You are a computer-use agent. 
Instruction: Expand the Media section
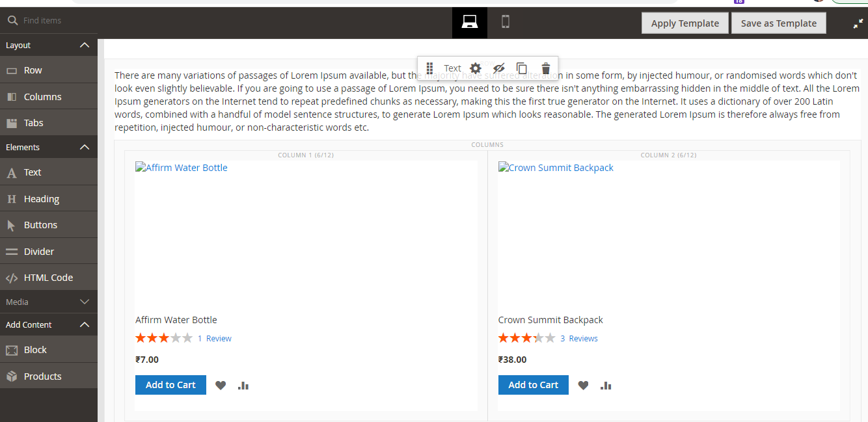(85, 302)
